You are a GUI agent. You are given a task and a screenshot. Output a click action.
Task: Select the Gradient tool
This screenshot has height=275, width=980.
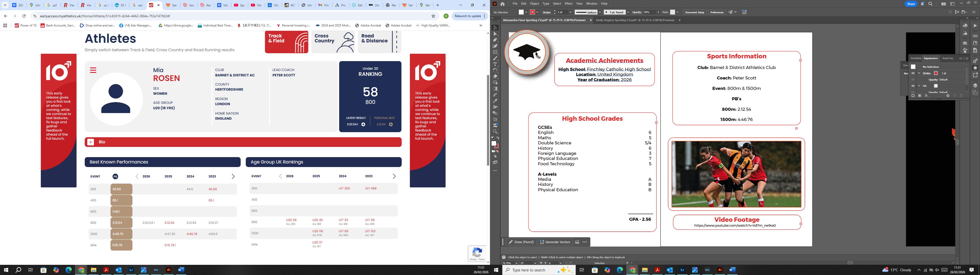pos(495,89)
